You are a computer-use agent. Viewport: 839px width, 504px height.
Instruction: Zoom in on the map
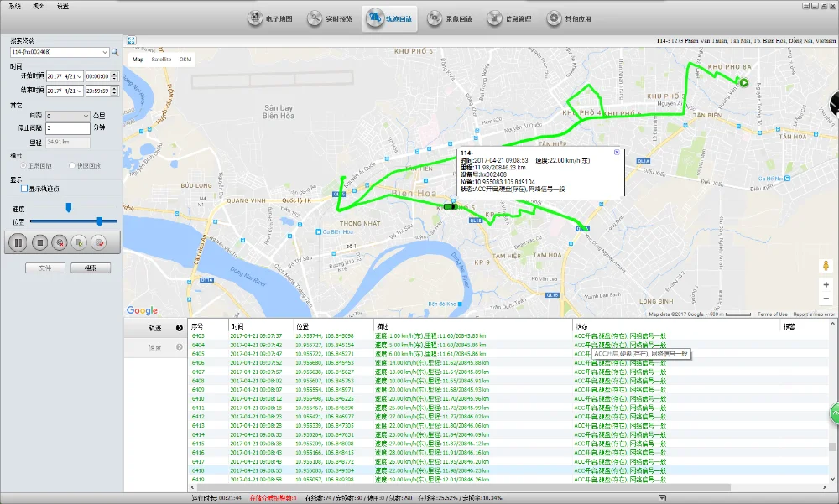826,284
